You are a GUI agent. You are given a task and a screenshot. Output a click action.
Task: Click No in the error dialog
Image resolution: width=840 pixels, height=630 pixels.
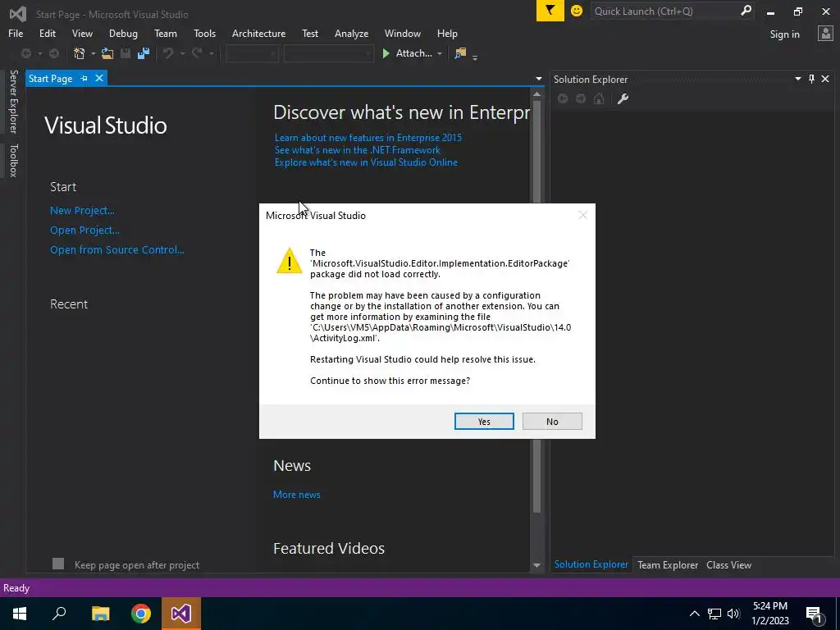coord(552,422)
